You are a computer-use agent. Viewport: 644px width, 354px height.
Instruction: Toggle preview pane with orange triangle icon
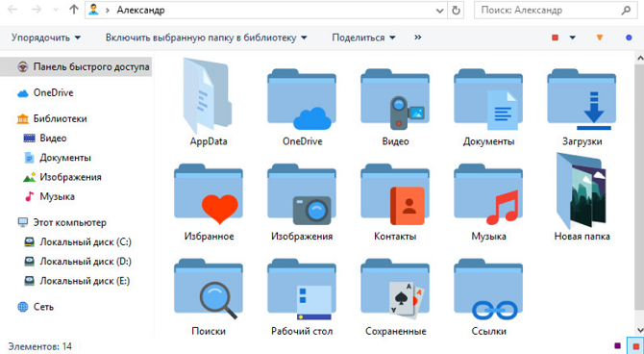click(600, 38)
